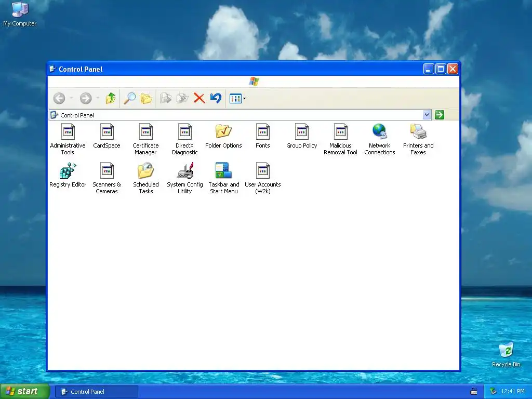
Task: Go up one folder level
Action: tap(111, 98)
